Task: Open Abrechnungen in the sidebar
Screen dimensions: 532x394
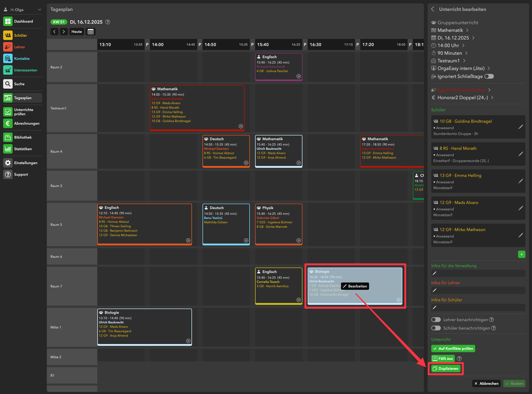Action: [x=26, y=123]
